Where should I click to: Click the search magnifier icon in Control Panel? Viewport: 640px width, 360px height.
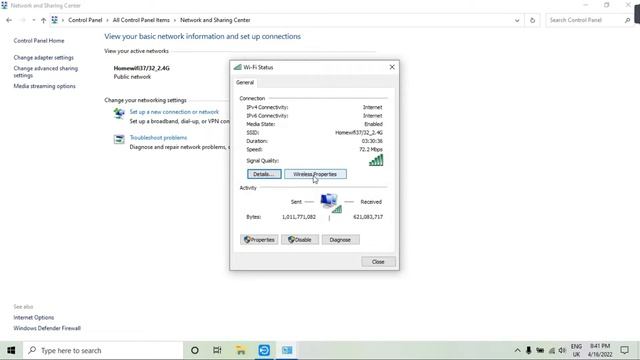coord(627,20)
